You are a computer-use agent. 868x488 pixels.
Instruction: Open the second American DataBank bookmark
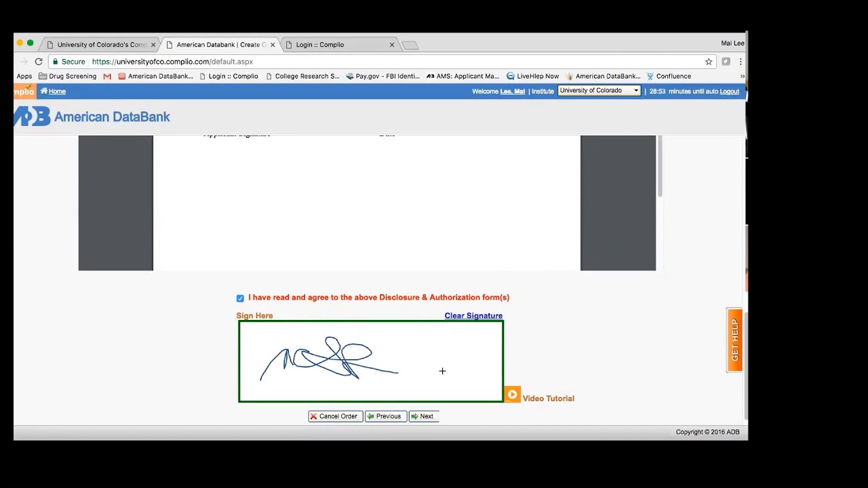[x=603, y=77]
